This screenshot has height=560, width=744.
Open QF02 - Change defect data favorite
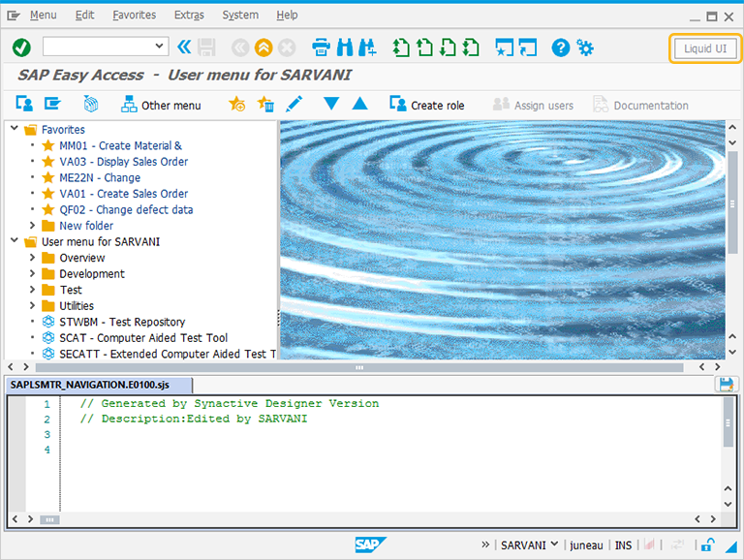[x=126, y=210]
